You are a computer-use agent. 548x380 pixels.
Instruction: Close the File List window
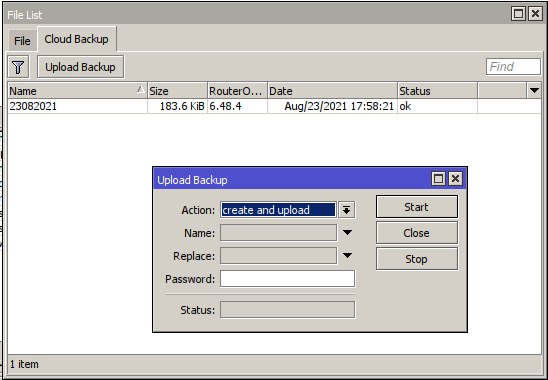click(x=536, y=14)
